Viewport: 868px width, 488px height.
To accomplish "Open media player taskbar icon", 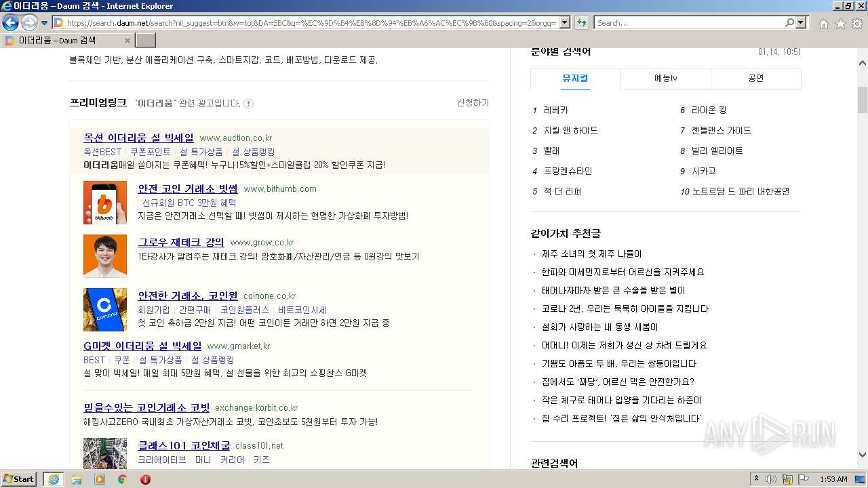I will coord(100,479).
